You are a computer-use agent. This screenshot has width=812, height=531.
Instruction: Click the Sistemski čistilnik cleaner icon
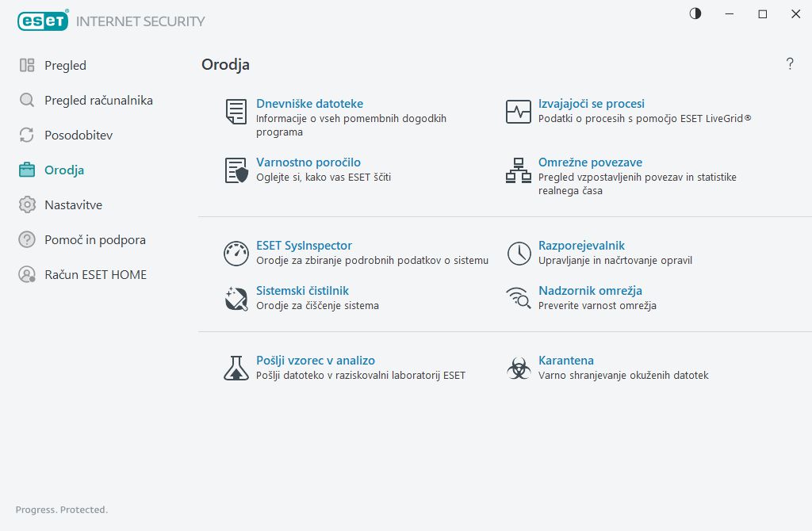(236, 298)
